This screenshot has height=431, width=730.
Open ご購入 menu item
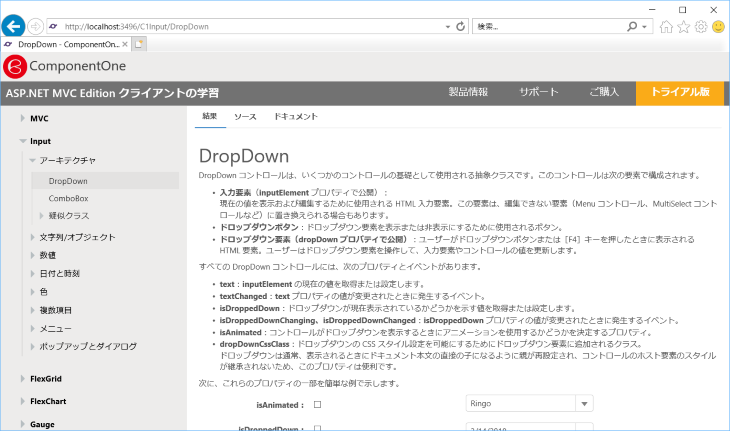[x=604, y=92]
